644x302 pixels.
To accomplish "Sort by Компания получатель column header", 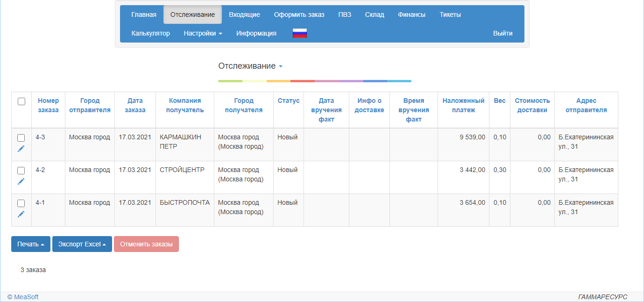I will (x=185, y=105).
